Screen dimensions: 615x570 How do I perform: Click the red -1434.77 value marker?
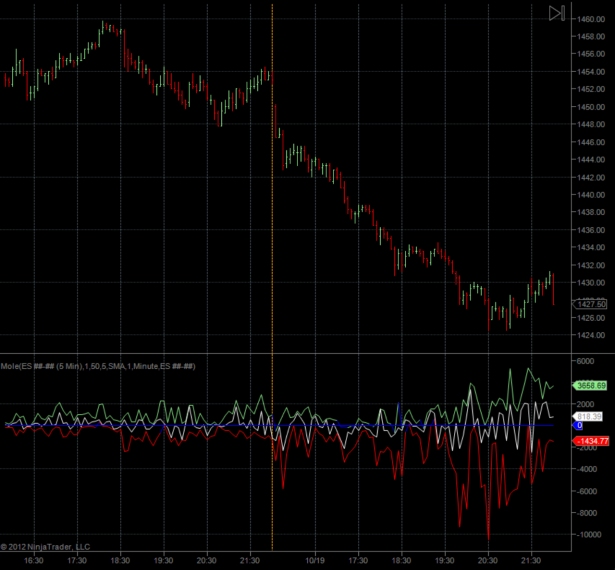pos(591,441)
